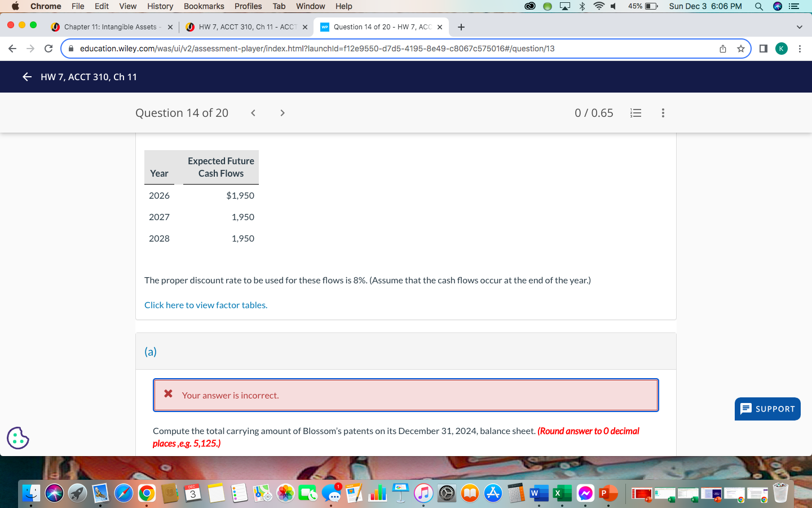The image size is (812, 508).
Task: Click the SUPPORT button
Action: pos(767,409)
